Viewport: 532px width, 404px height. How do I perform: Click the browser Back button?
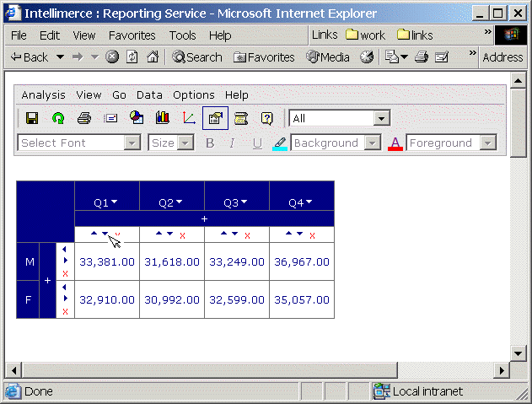click(30, 57)
